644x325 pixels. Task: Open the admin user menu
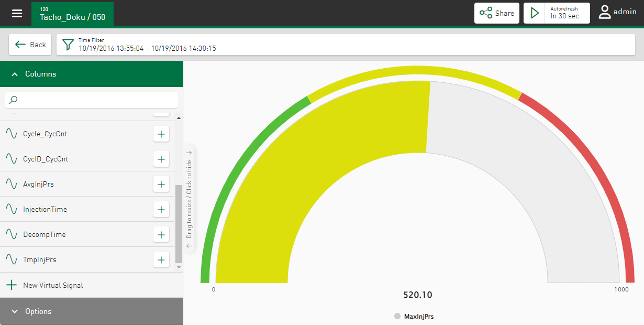618,12
